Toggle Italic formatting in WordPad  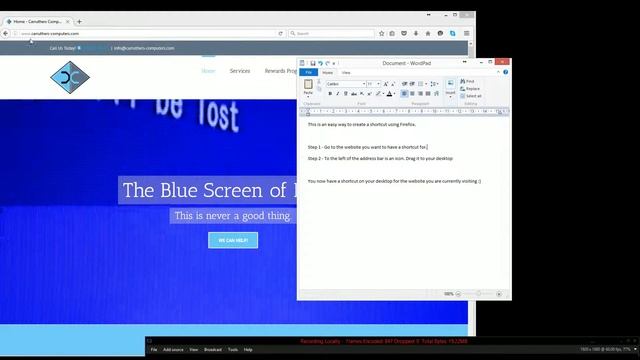click(x=338, y=94)
